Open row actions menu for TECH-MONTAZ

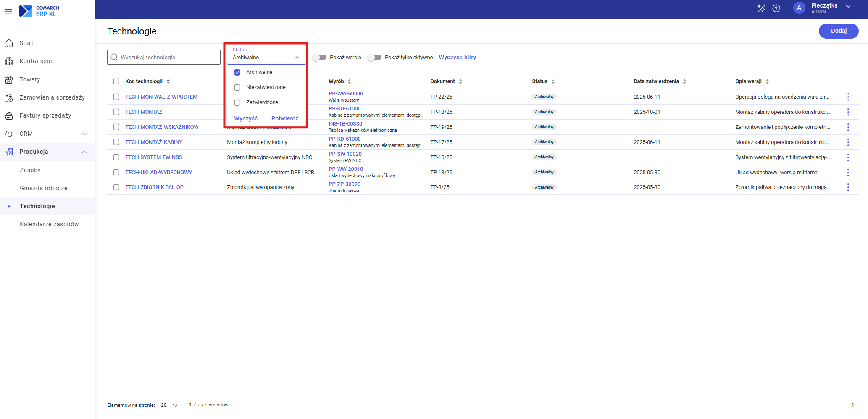click(x=848, y=112)
